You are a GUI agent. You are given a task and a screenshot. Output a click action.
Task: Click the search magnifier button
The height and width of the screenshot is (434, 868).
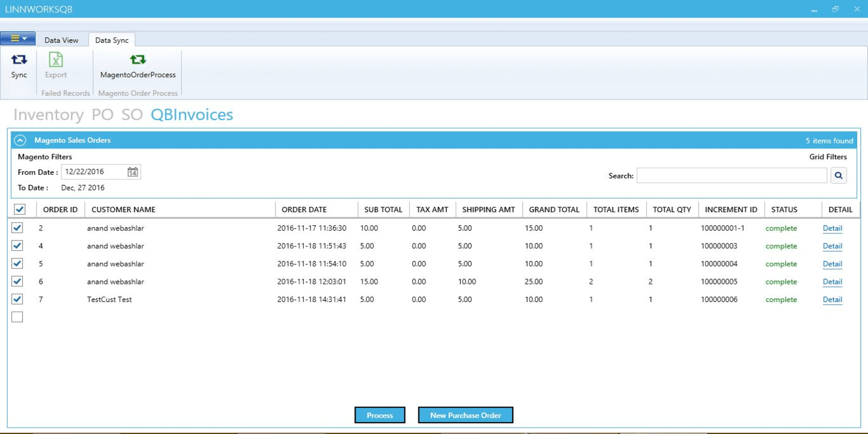coord(838,175)
